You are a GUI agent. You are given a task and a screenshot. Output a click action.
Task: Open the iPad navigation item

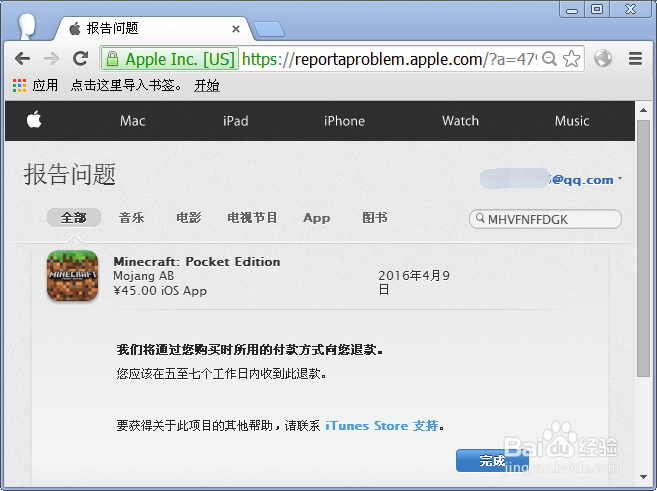tap(235, 121)
